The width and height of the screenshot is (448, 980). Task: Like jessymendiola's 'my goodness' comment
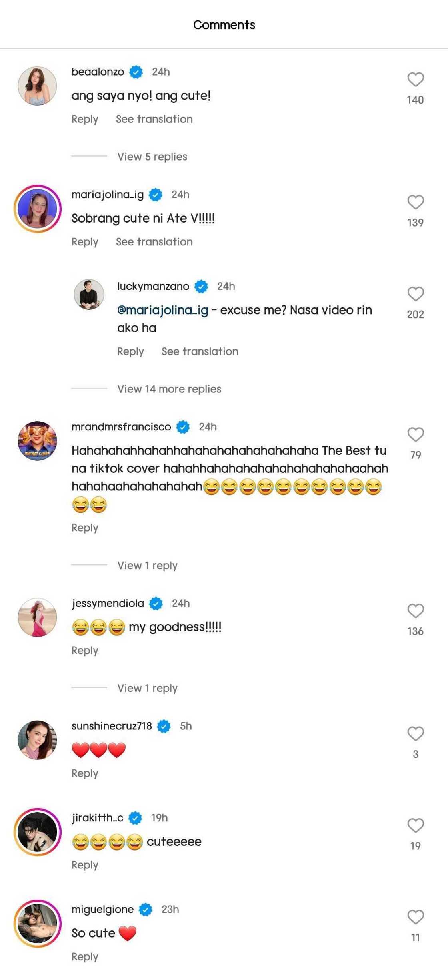416,611
